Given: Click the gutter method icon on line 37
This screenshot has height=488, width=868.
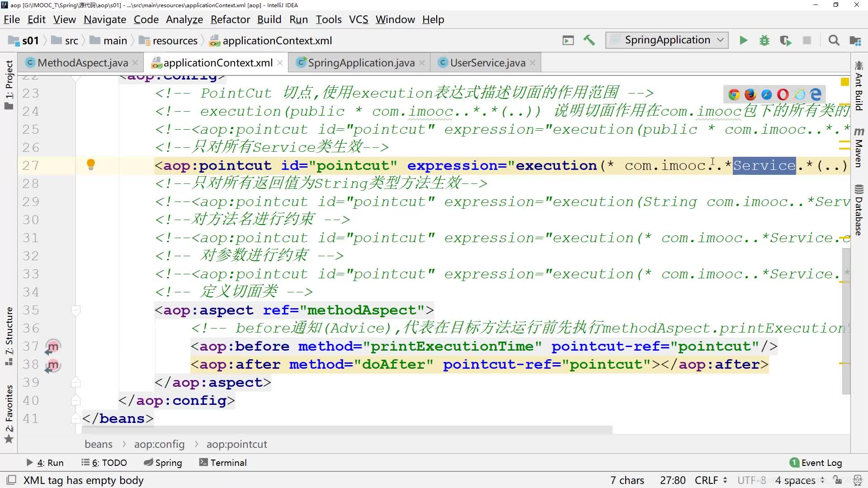Looking at the screenshot, I should click(53, 347).
